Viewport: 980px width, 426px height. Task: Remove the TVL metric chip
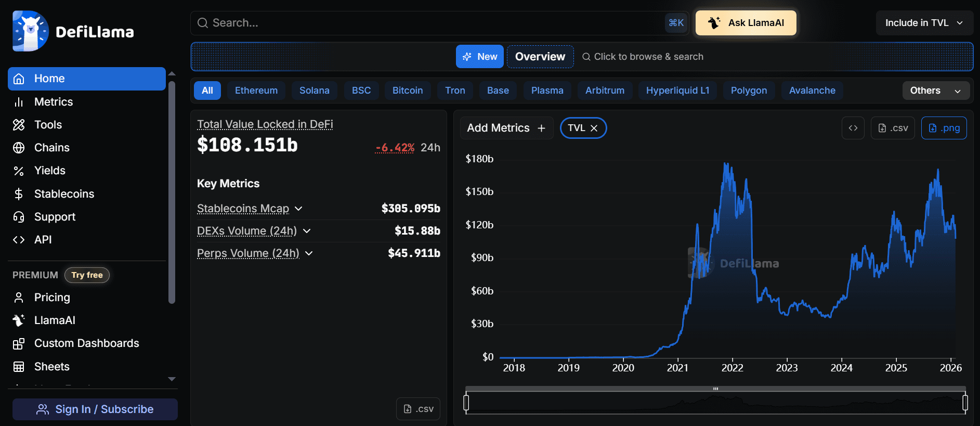[x=594, y=128]
